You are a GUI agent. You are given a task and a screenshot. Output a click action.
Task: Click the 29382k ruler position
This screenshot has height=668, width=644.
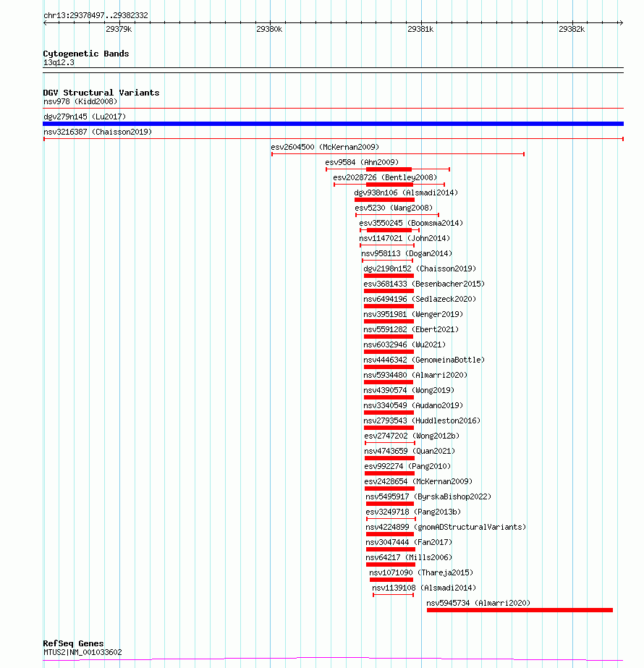click(572, 29)
